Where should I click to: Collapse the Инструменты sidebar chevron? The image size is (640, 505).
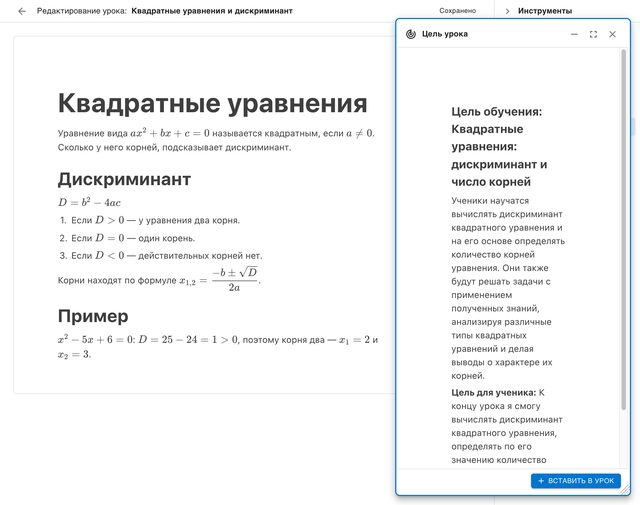click(507, 11)
